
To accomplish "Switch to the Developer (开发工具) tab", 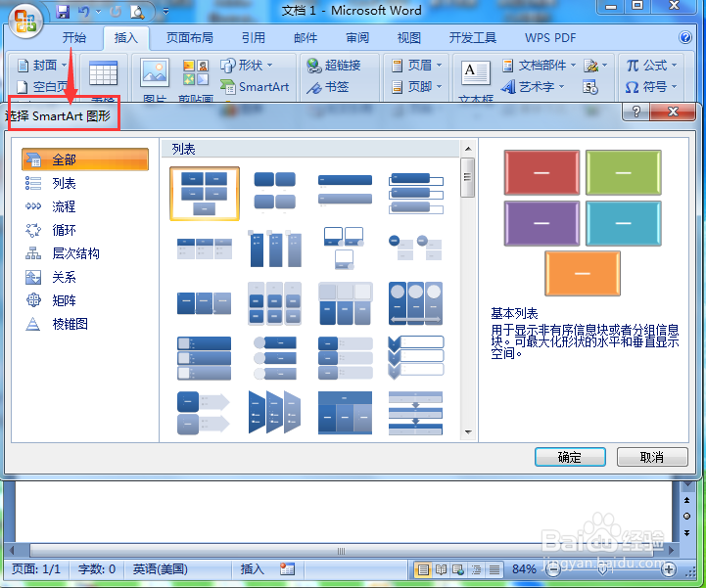I will click(x=472, y=38).
